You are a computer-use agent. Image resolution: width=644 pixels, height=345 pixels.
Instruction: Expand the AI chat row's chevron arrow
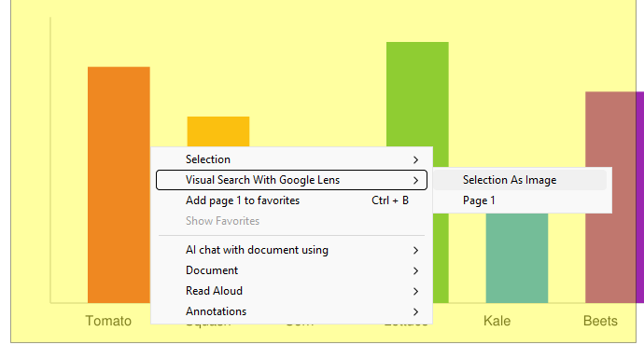[415, 250]
